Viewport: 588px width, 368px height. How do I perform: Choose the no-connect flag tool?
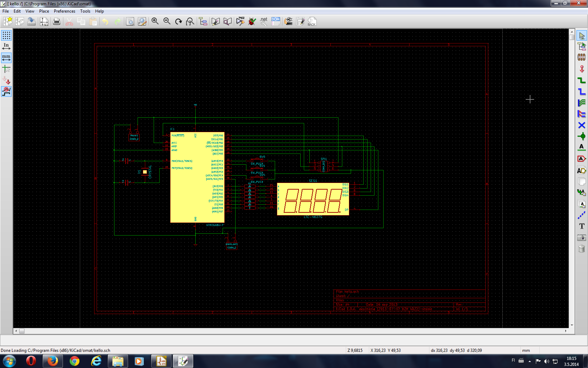pyautogui.click(x=581, y=125)
